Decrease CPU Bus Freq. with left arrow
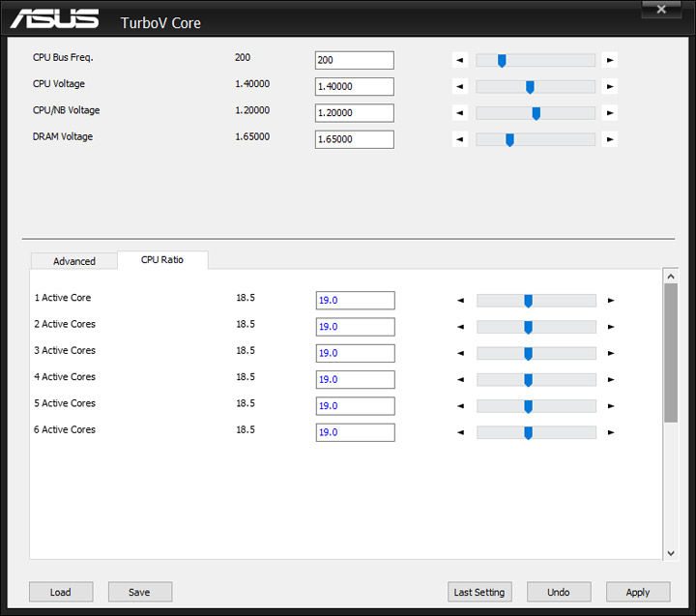 [460, 60]
